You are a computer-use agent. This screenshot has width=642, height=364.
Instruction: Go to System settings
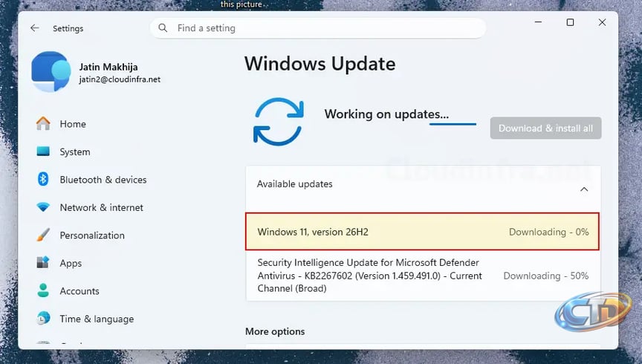tap(75, 152)
